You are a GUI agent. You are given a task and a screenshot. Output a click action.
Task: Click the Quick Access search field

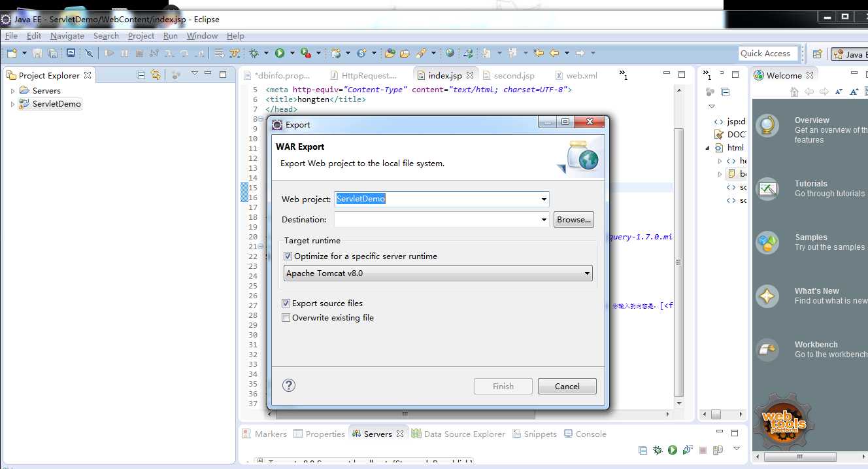coord(768,54)
